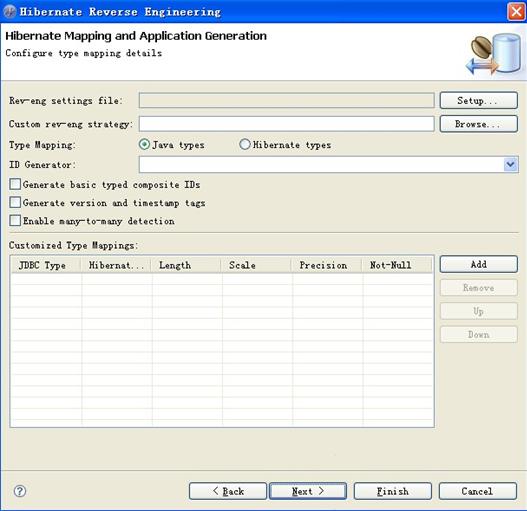Enable Generate basic typed composite IDs
The height and width of the screenshot is (511, 527).
pos(15,184)
